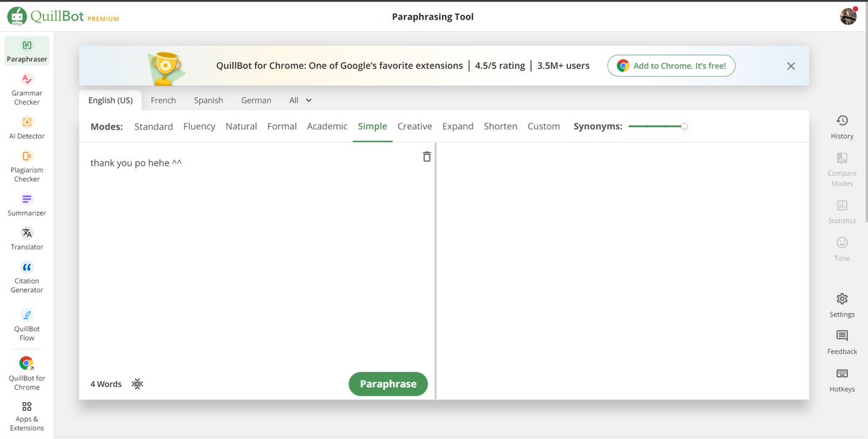Open the AI Detector tool
Viewport: 868px width, 439px height.
pos(27,127)
